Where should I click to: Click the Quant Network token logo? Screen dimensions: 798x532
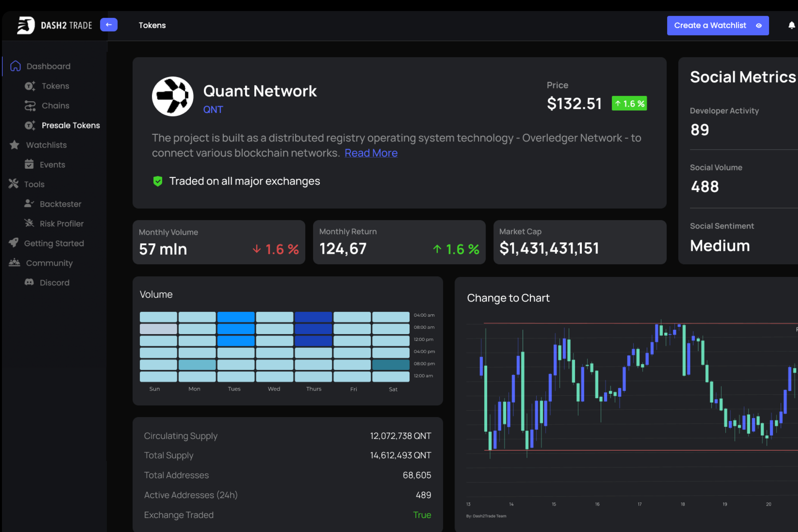[x=173, y=96]
